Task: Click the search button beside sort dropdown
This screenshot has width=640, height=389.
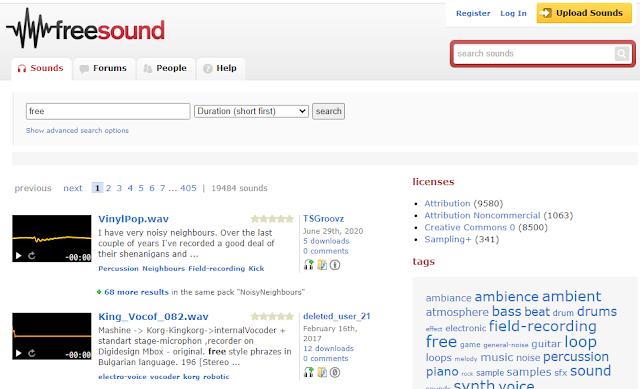Action: pos(328,111)
